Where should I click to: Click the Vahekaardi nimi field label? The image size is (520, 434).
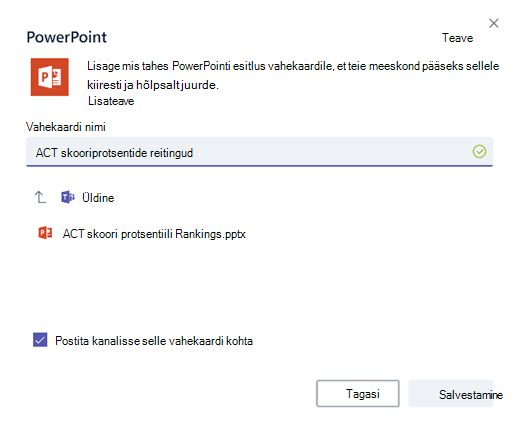coord(66,127)
